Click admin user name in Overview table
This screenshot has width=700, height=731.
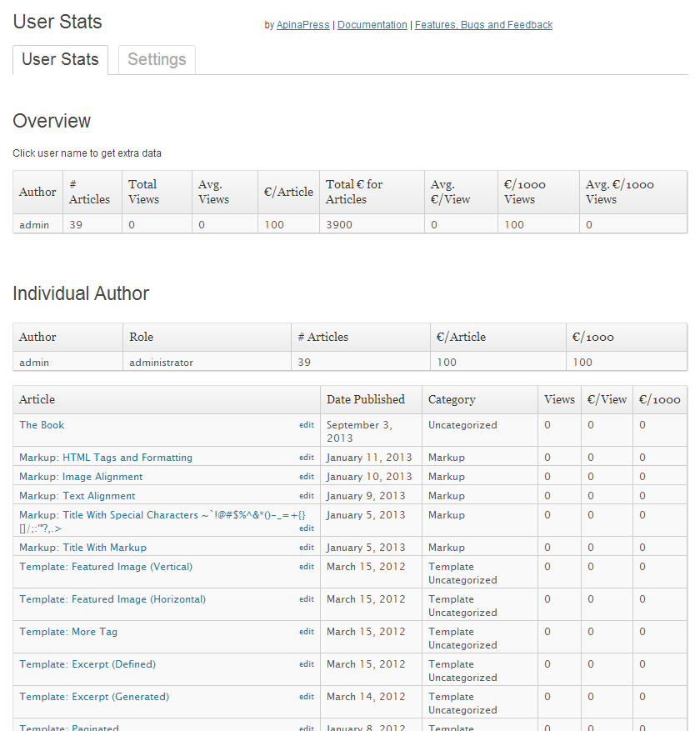(34, 225)
